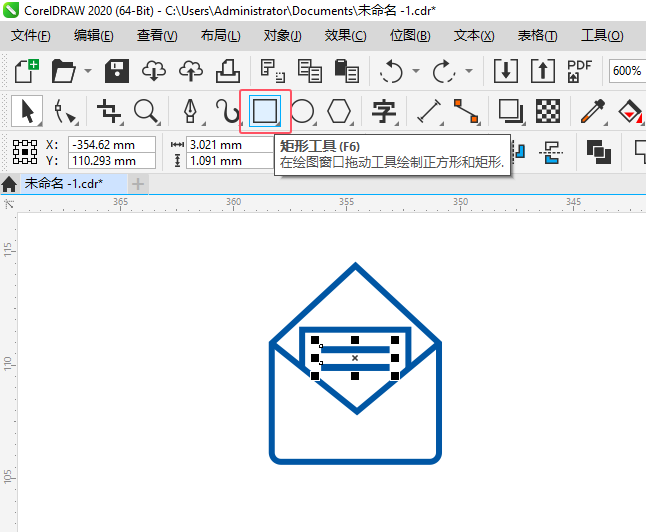The height and width of the screenshot is (532, 646).
Task: Open the 文件(F) menu
Action: tap(30, 35)
